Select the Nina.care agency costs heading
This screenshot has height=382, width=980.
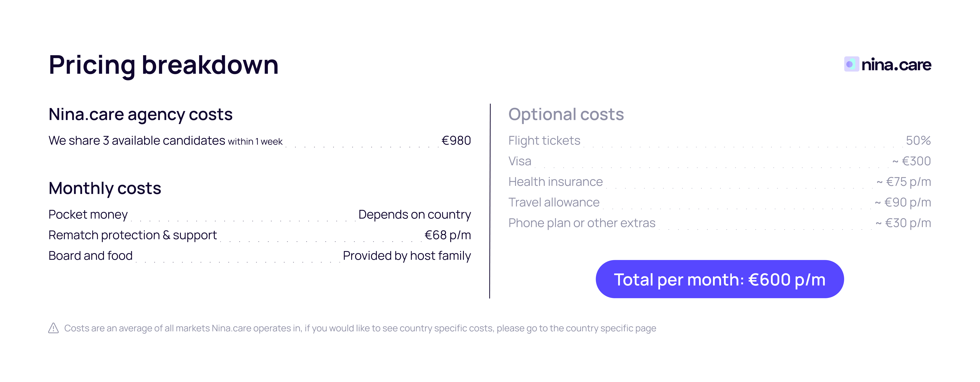pos(140,114)
